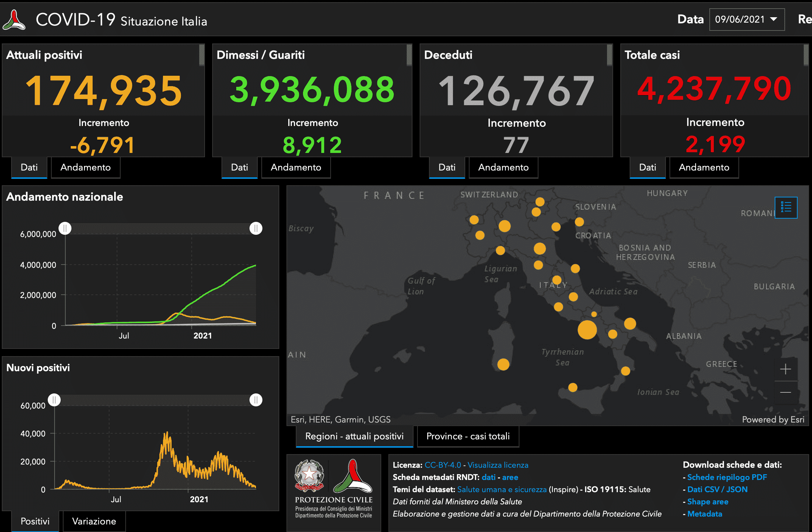
Task: Click the -6,791 increment value
Action: (103, 145)
